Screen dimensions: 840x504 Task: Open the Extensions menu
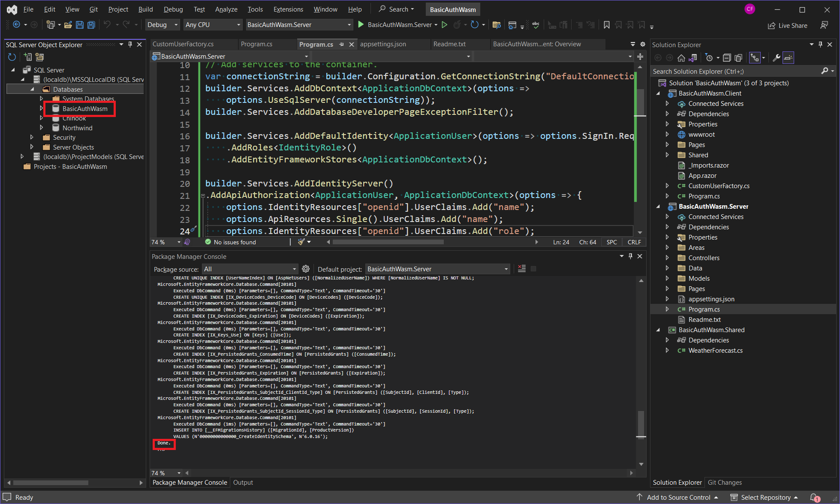pos(288,9)
